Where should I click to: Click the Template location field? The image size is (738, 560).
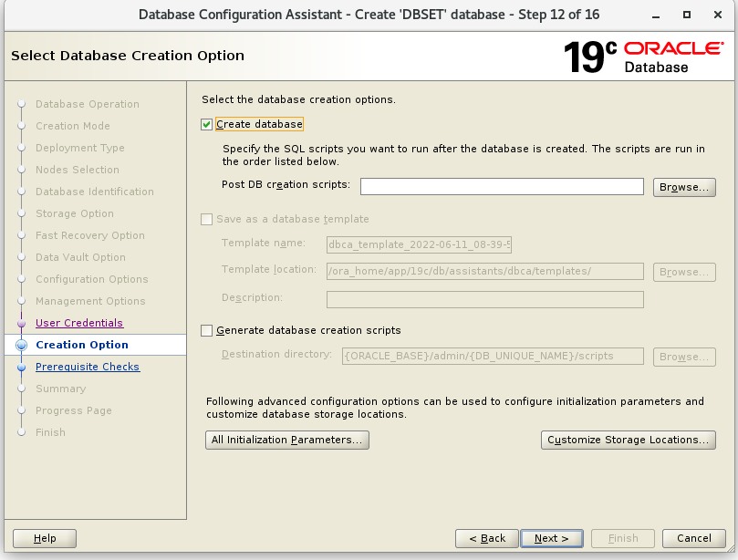(x=484, y=271)
